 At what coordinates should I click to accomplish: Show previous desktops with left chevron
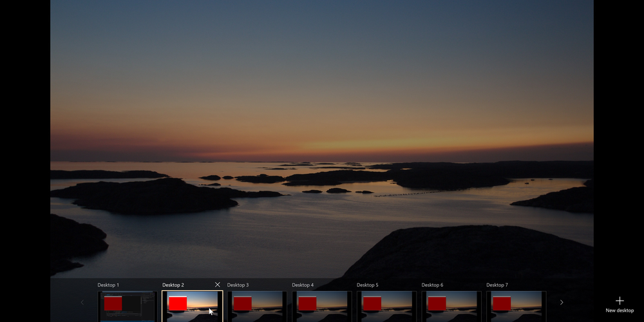[x=82, y=302]
